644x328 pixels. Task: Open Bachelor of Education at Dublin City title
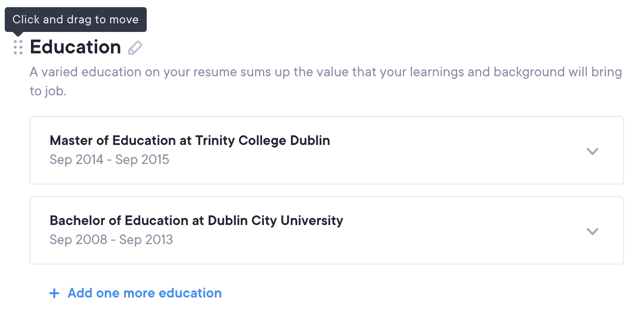pos(196,221)
